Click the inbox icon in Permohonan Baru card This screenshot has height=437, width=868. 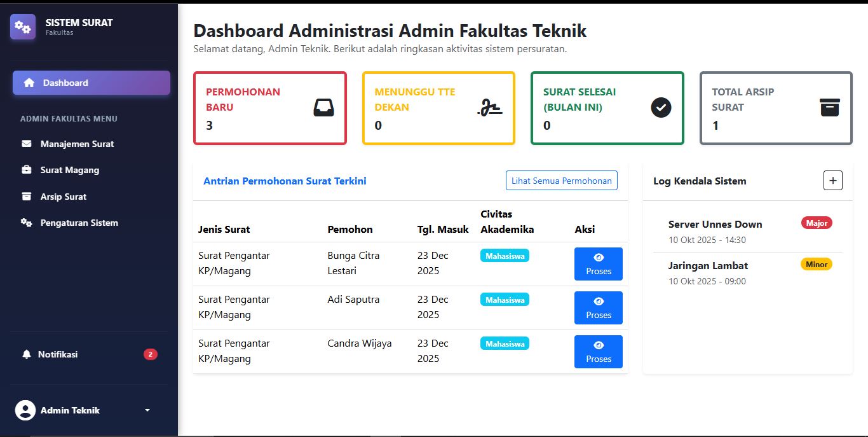323,108
